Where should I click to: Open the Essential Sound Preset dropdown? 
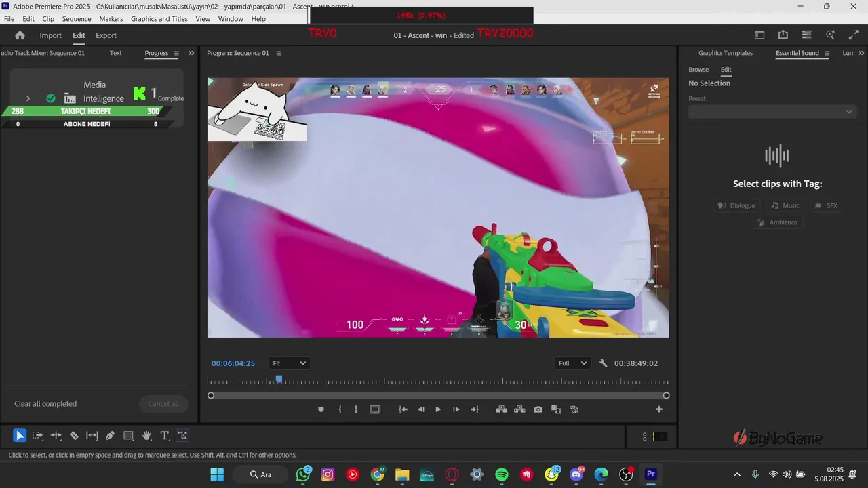point(772,112)
